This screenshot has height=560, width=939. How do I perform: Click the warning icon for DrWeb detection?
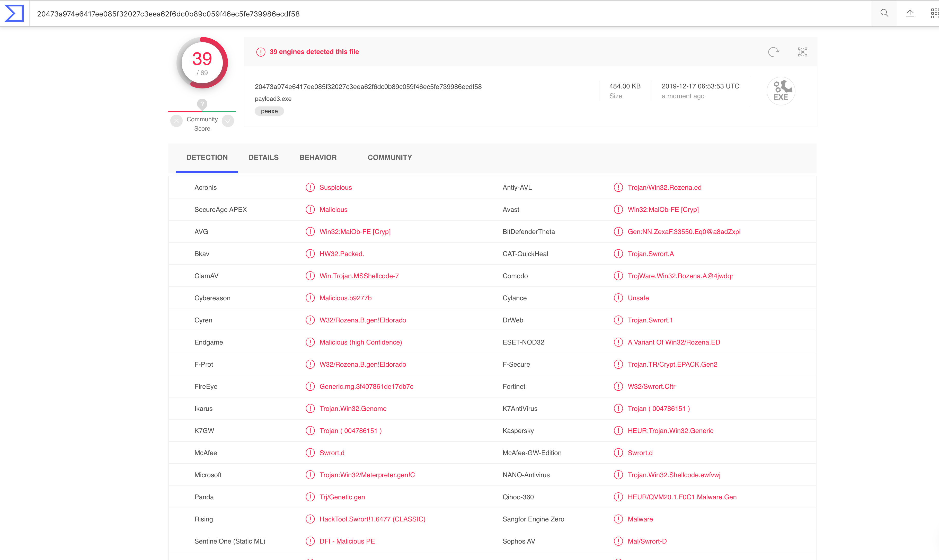[618, 320]
